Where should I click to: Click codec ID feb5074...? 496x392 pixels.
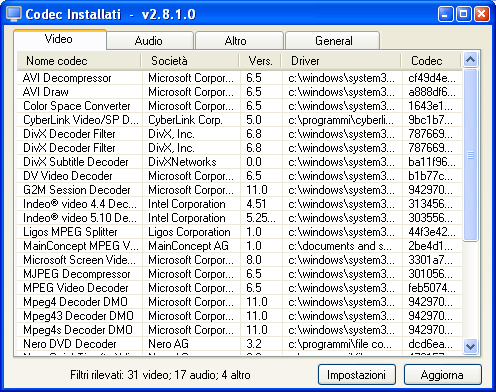tap(432, 288)
